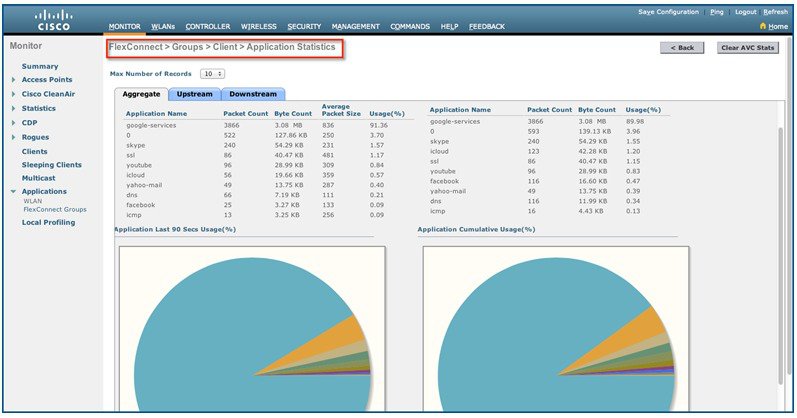Open Summary in Monitor sidebar
Viewport: 797px width, 418px height.
click(x=40, y=66)
